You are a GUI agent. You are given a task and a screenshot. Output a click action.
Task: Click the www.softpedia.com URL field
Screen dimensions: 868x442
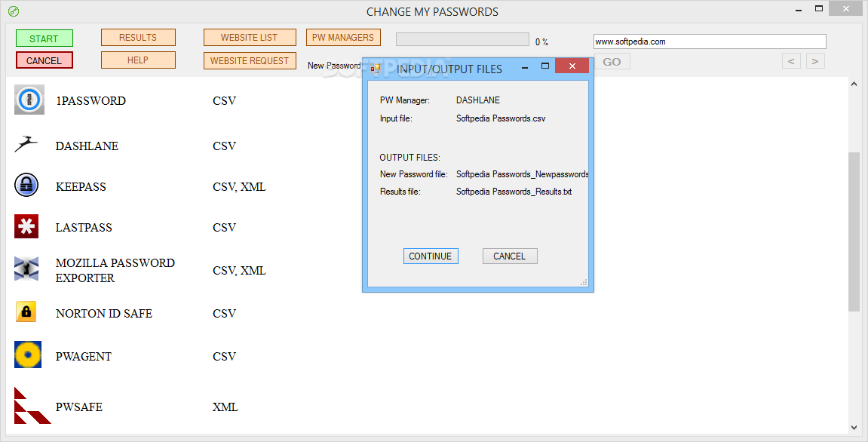pyautogui.click(x=710, y=41)
